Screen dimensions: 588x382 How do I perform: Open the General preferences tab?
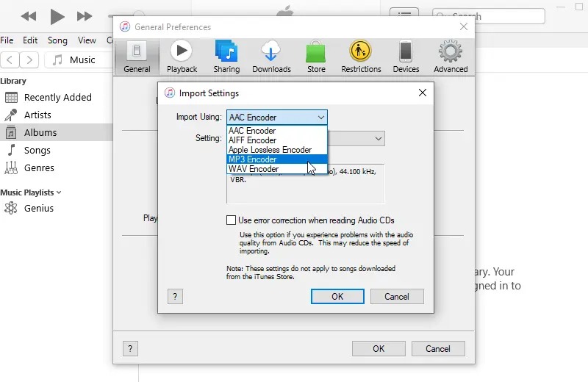137,57
